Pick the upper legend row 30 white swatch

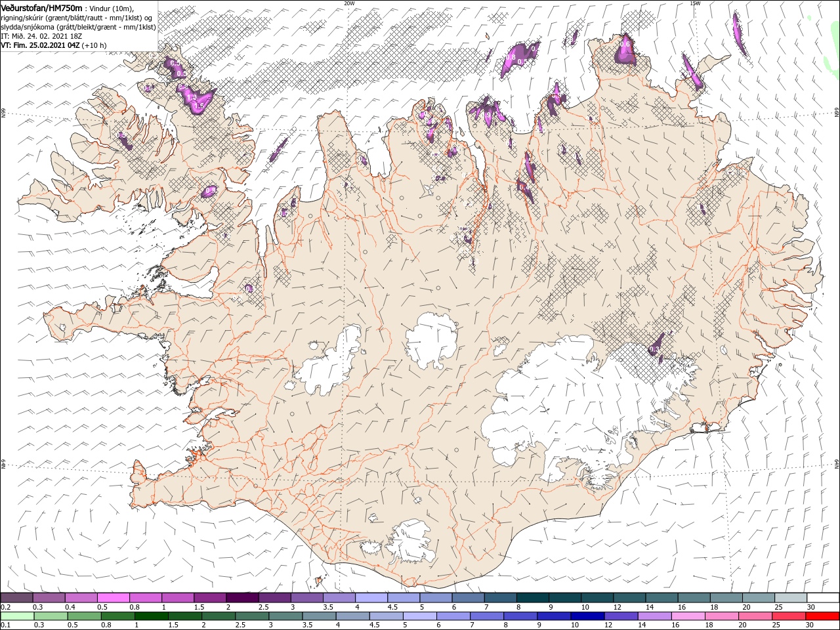pyautogui.click(x=824, y=597)
